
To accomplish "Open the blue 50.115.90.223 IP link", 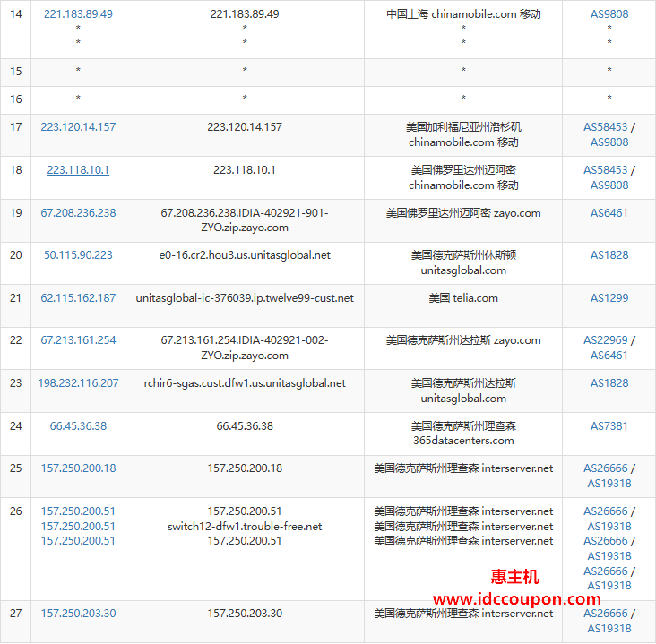I will (x=78, y=255).
